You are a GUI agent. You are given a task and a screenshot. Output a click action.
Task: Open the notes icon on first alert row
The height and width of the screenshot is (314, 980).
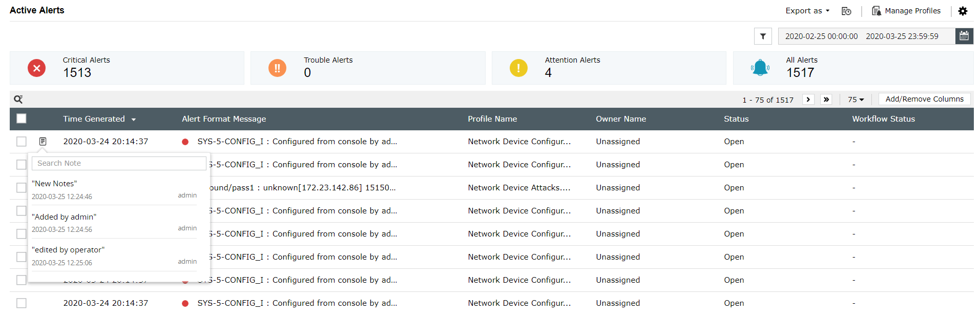[43, 142]
